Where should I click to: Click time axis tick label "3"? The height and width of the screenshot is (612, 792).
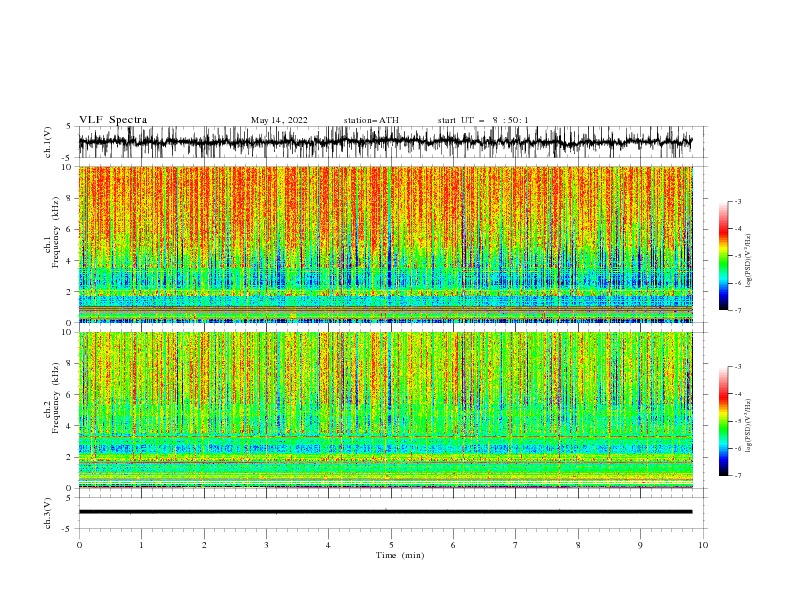tap(266, 545)
